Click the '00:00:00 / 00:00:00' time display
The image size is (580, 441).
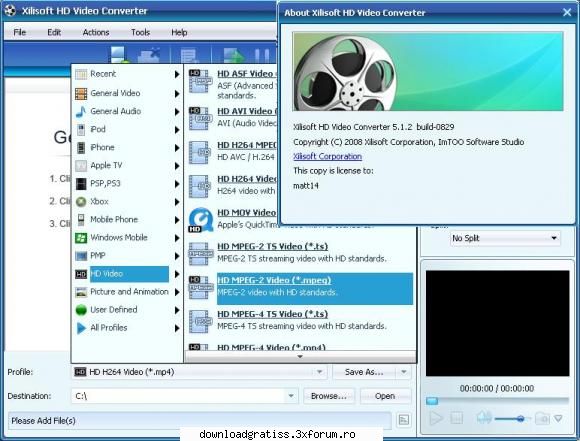pos(496,388)
